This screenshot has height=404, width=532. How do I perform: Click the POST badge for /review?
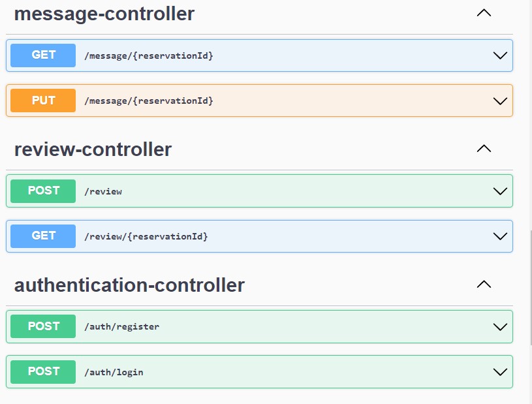point(43,191)
